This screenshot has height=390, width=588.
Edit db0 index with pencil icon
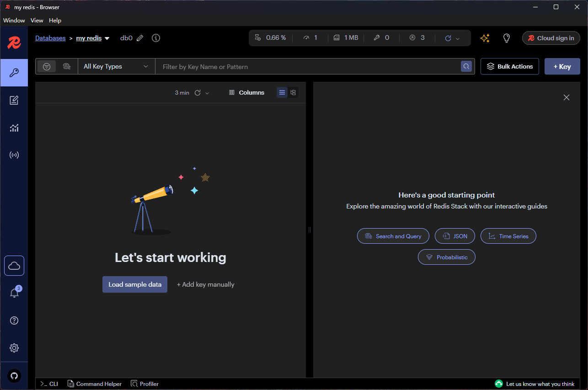pyautogui.click(x=140, y=38)
